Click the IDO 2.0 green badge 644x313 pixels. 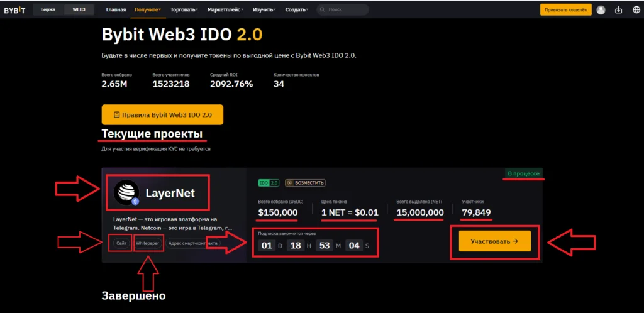click(x=268, y=182)
